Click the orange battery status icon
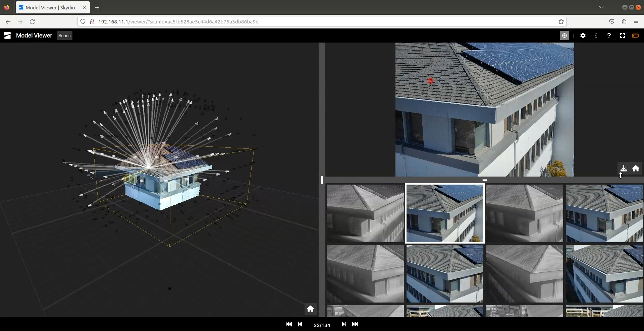This screenshot has width=644, height=331. [635, 36]
